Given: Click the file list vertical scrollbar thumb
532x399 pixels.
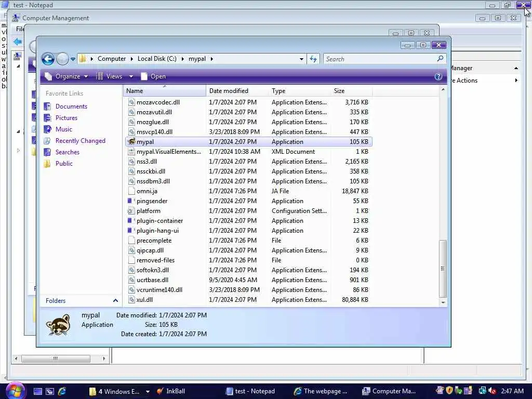Looking at the screenshot, I should tap(443, 269).
